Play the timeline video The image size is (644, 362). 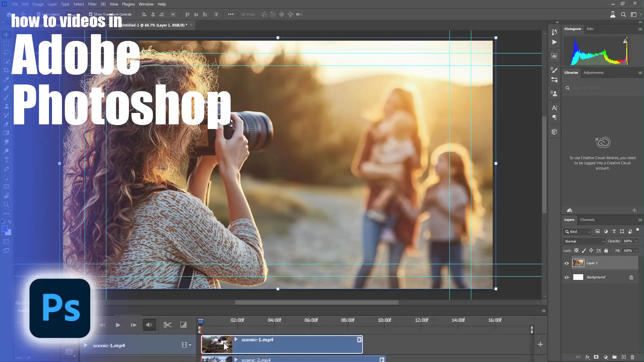coord(118,325)
